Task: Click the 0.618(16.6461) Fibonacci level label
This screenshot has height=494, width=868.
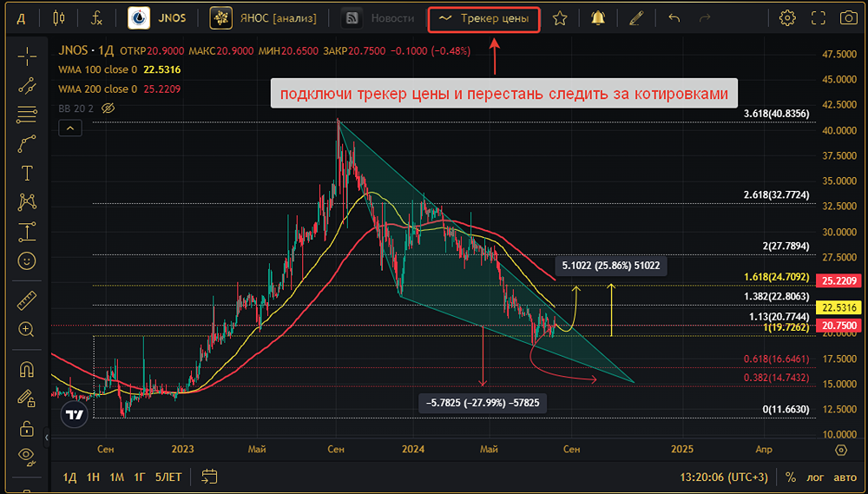Action: [777, 359]
